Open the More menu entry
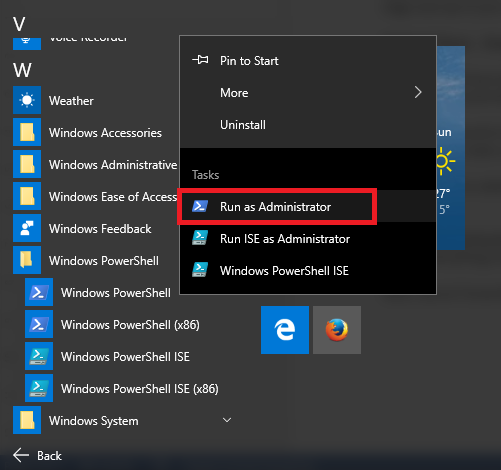The width and height of the screenshot is (501, 470). 308,93
